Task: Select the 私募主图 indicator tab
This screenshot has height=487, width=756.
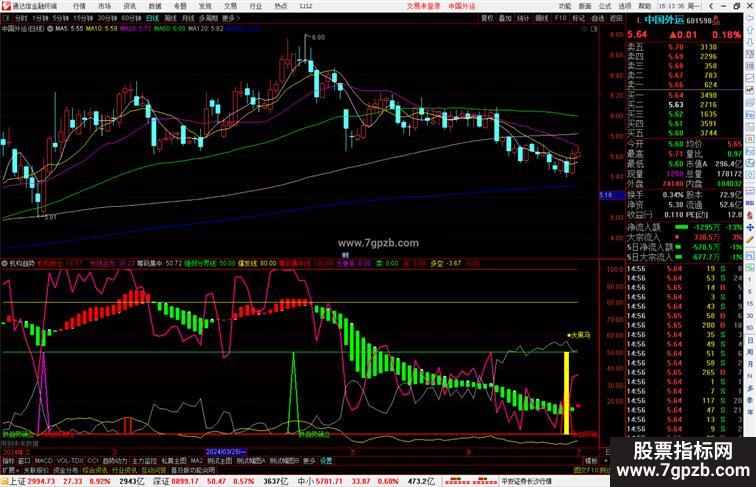Action: 174,461
